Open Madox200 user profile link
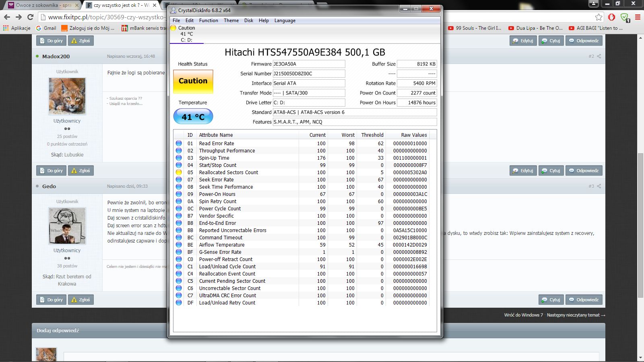 coord(56,56)
